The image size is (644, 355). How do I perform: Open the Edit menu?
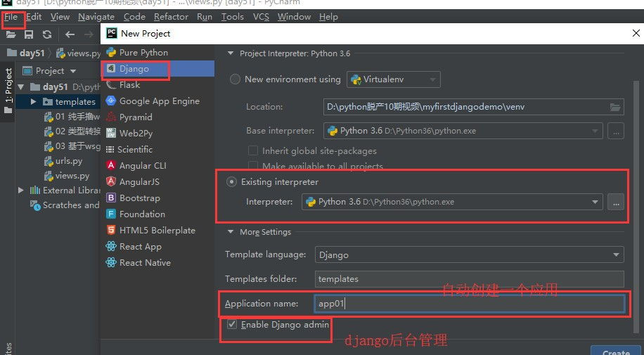[x=34, y=17]
